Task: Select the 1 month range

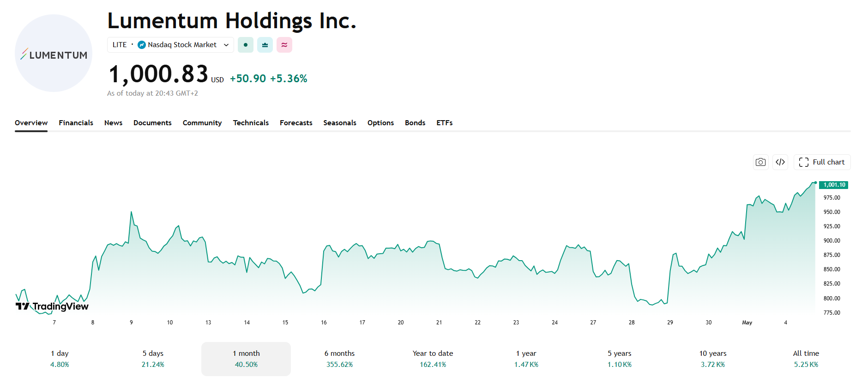Action: pyautogui.click(x=246, y=359)
